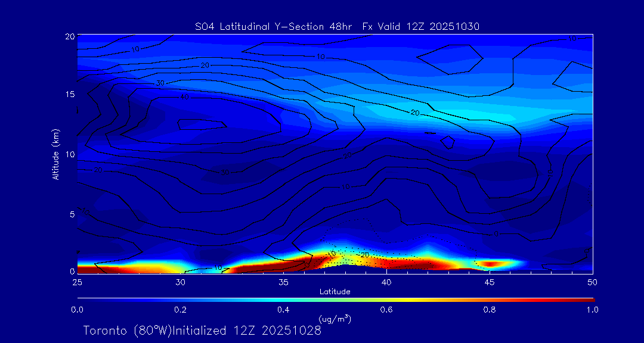Click the altitude axis tick "20"
Viewport: 644px width, 343px height.
pyautogui.click(x=69, y=36)
